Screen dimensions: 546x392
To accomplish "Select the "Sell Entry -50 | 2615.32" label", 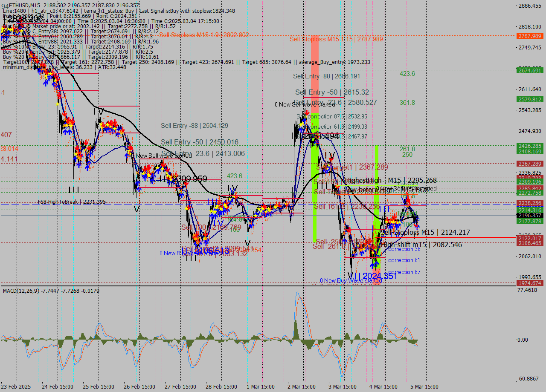I will click(x=332, y=92).
